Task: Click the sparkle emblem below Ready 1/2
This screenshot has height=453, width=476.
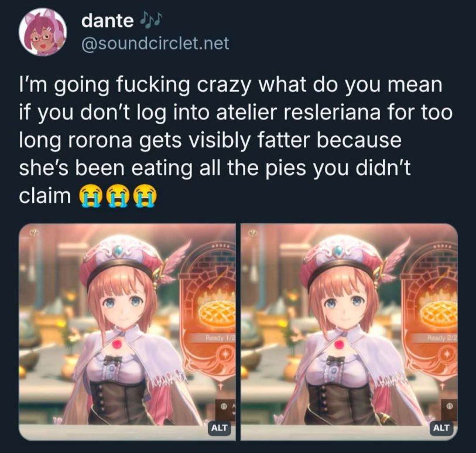Action: [225, 355]
